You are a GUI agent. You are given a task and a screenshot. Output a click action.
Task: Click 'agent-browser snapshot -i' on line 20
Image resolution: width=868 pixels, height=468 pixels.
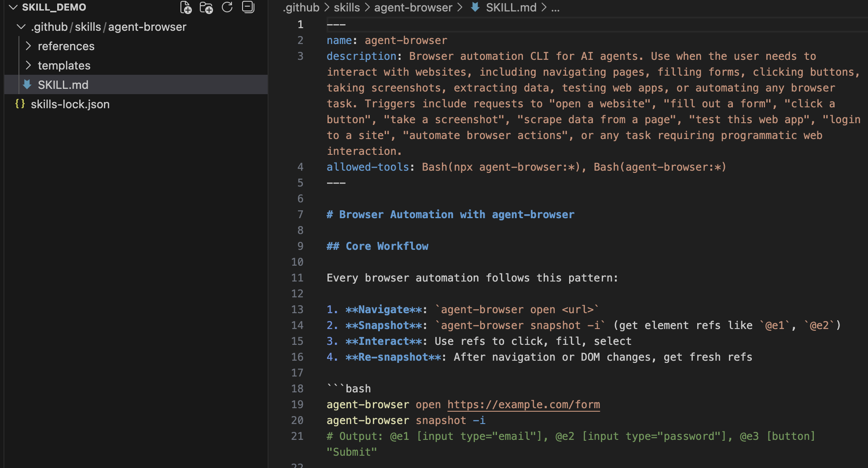pos(406,420)
